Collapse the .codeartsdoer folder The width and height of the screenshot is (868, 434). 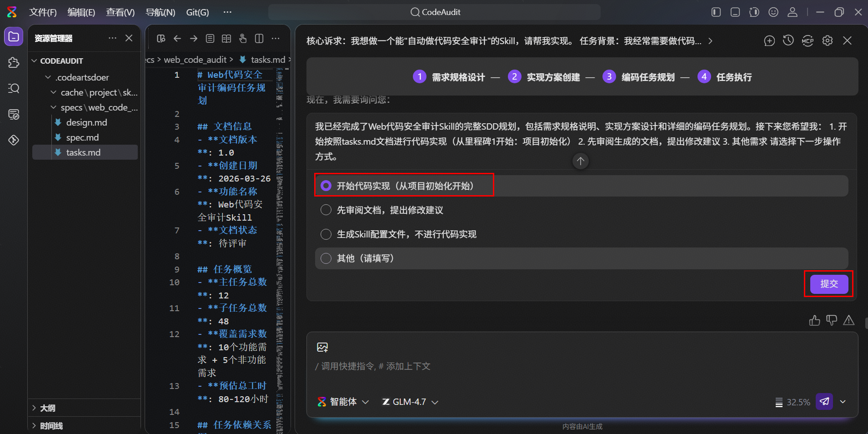48,77
